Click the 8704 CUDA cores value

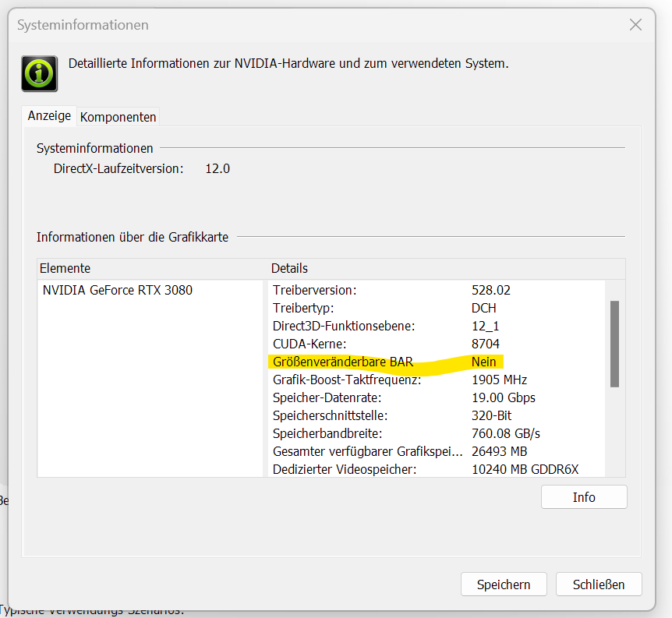[486, 344]
